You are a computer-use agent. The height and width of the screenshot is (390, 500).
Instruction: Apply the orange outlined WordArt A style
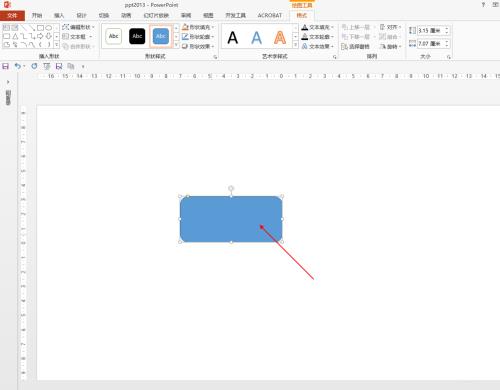[x=280, y=37]
